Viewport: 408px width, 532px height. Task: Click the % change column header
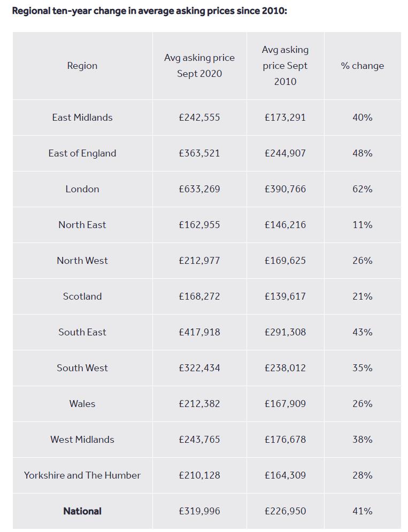coord(362,66)
